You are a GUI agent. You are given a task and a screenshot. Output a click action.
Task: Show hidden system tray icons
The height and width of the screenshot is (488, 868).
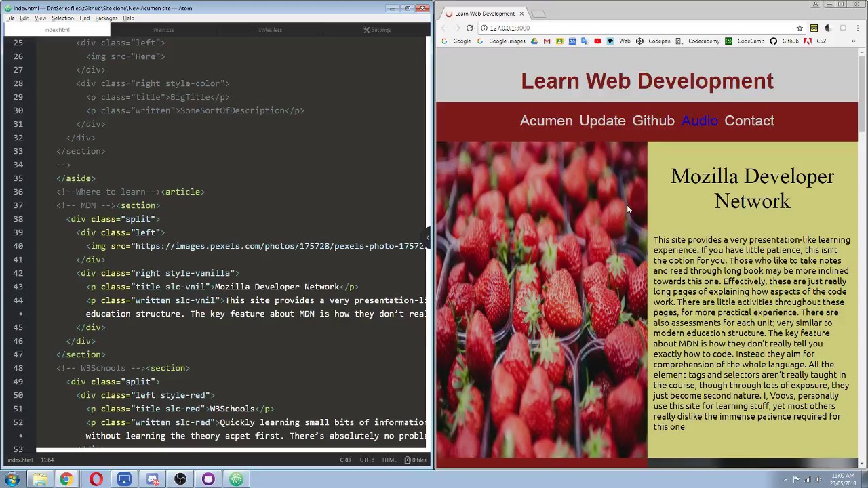pos(786,479)
